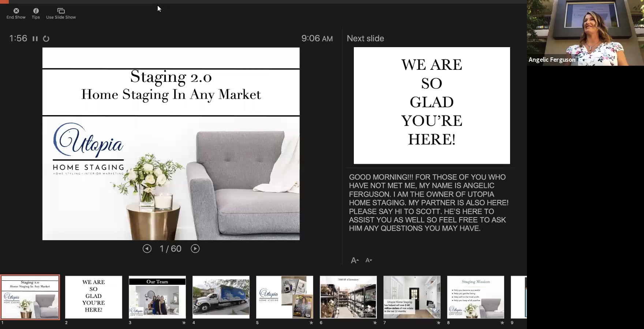This screenshot has height=329, width=644.
Task: Advance with the next slide arrow
Action: pyautogui.click(x=195, y=249)
